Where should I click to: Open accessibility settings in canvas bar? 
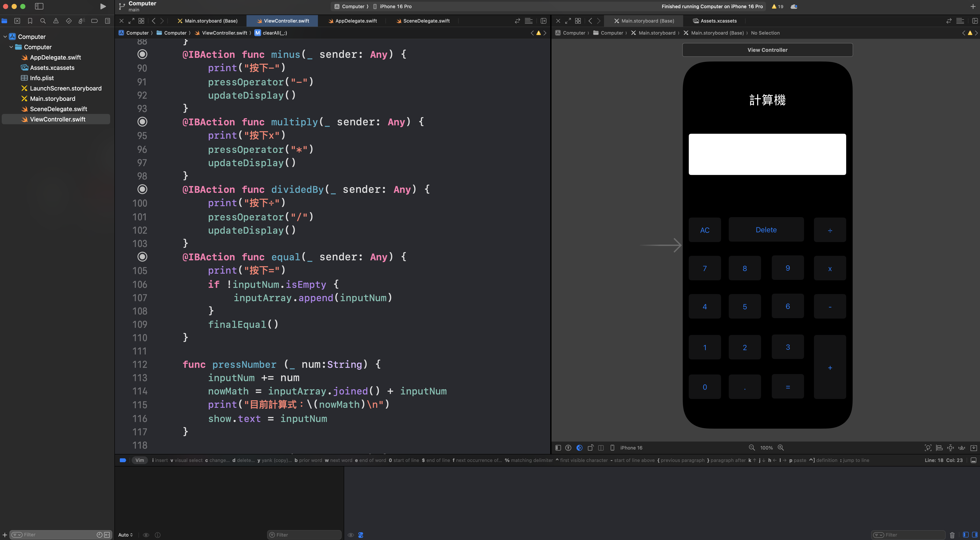coord(568,448)
